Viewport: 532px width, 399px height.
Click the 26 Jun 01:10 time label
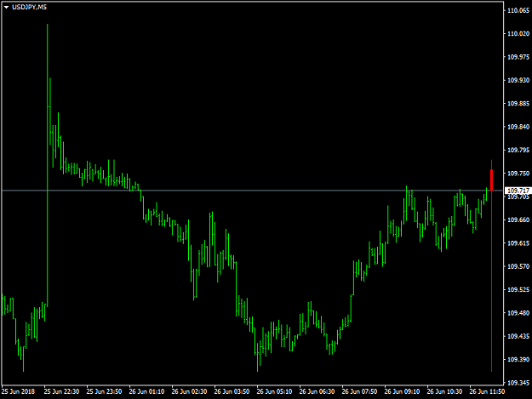(x=146, y=391)
